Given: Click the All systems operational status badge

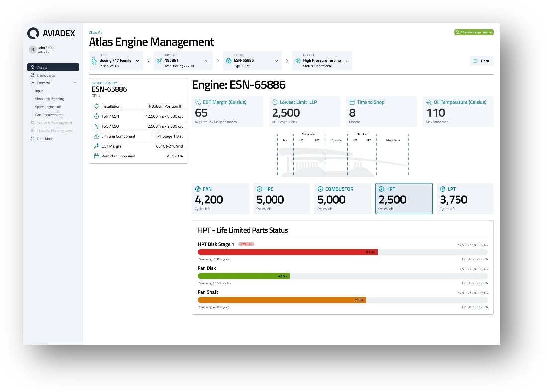Looking at the screenshot, I should click(473, 32).
